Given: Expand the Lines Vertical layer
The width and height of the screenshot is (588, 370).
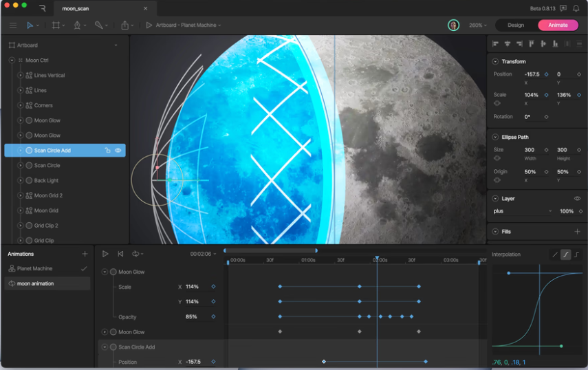Looking at the screenshot, I should pos(21,75).
